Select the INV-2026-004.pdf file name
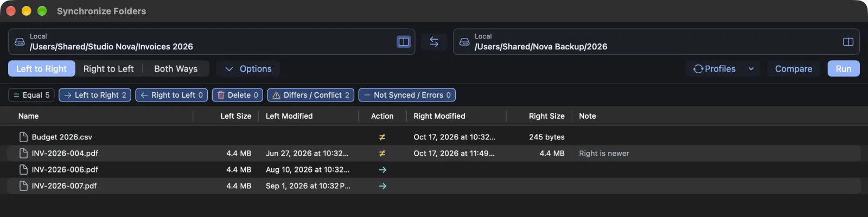Viewport: 868px width, 217px height. pyautogui.click(x=65, y=154)
